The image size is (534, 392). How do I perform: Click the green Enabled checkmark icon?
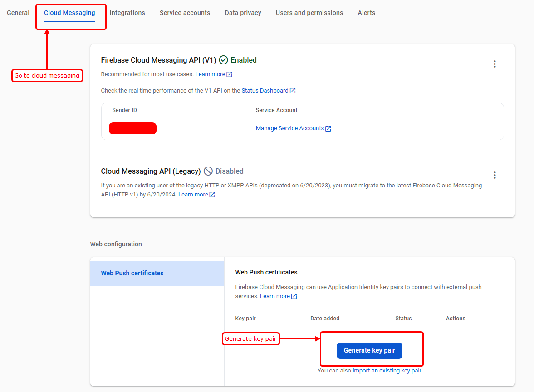(x=224, y=59)
